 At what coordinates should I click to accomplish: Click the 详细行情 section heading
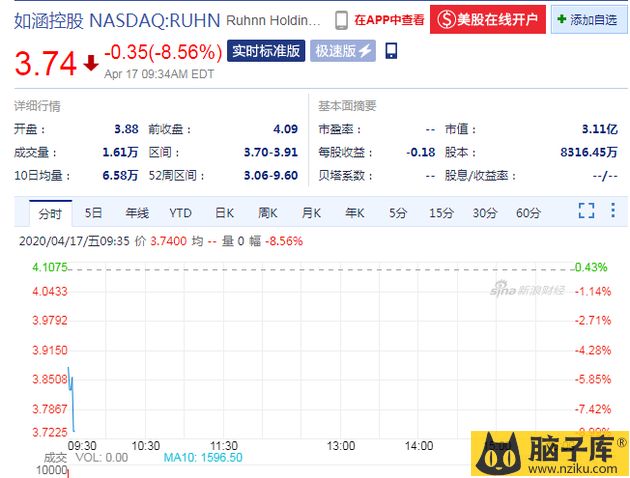pyautogui.click(x=37, y=106)
